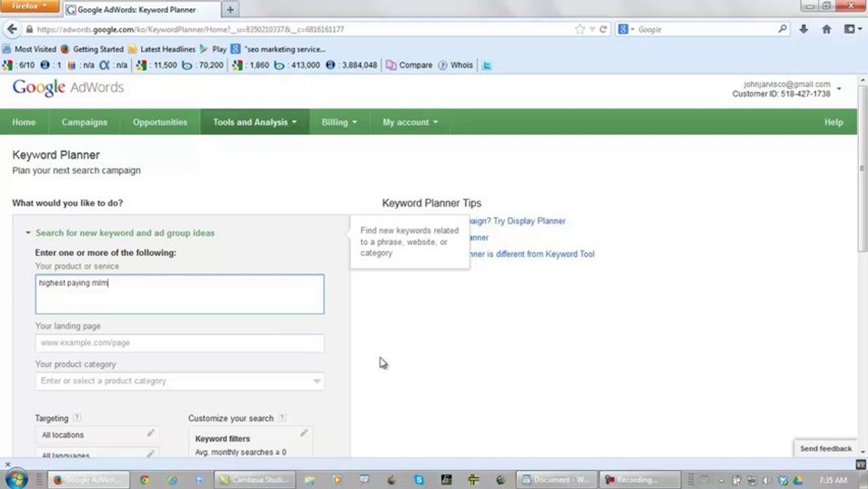Reload the page with the refresh icon
The height and width of the screenshot is (489, 868).
click(x=603, y=29)
